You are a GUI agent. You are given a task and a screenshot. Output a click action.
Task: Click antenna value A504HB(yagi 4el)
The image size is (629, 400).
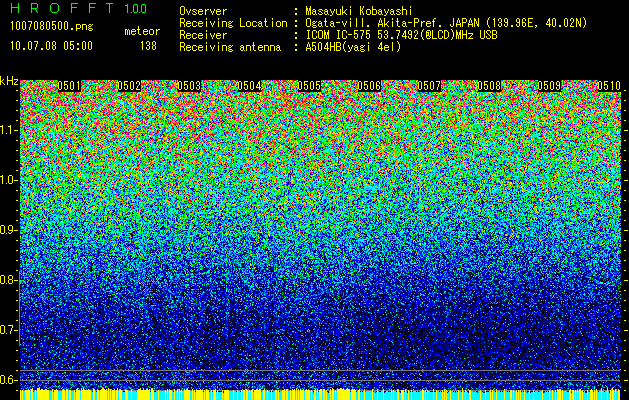coord(353,47)
